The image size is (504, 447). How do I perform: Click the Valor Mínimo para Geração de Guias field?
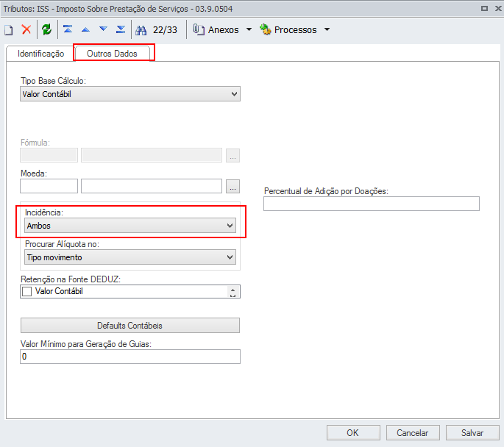(x=130, y=357)
